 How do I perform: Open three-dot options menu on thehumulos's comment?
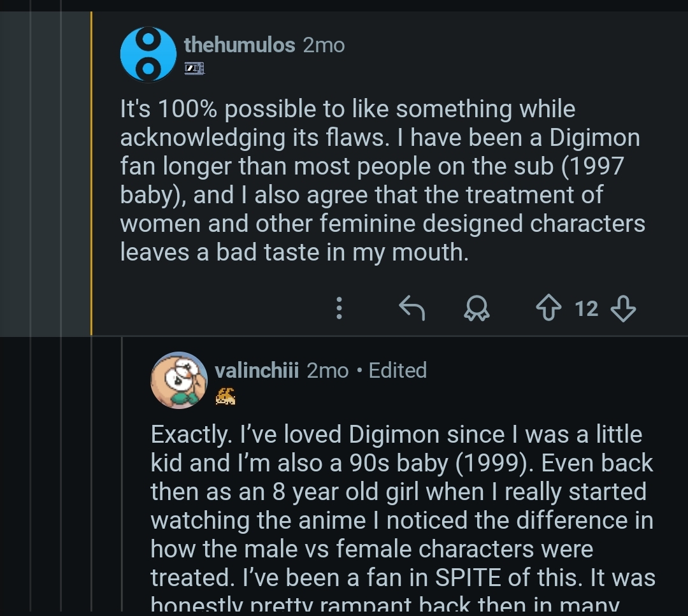[340, 309]
